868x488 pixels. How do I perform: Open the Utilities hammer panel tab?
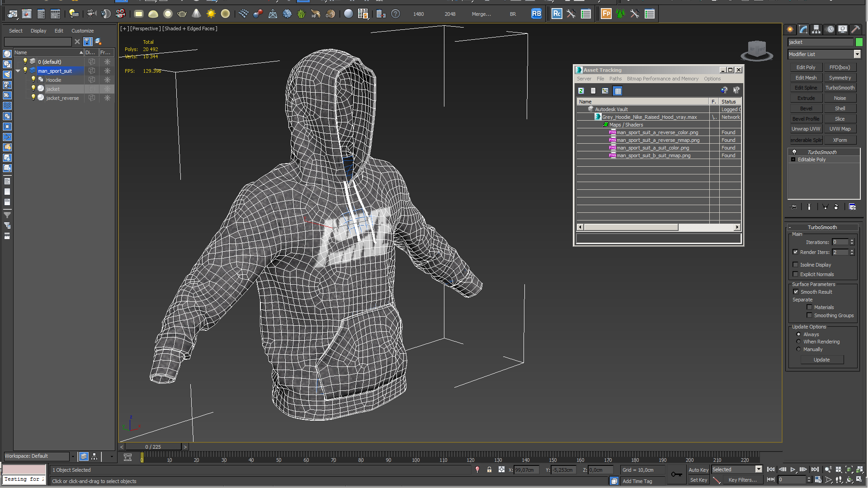tap(855, 29)
